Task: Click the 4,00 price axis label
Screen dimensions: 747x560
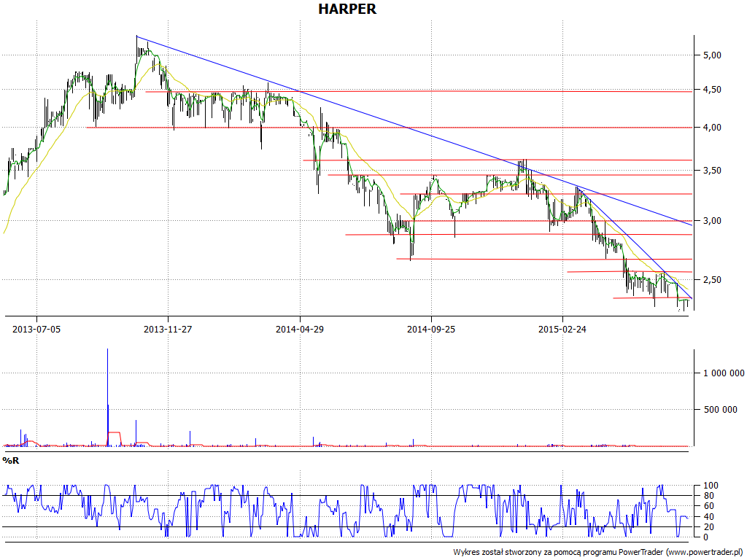Action: pos(712,128)
